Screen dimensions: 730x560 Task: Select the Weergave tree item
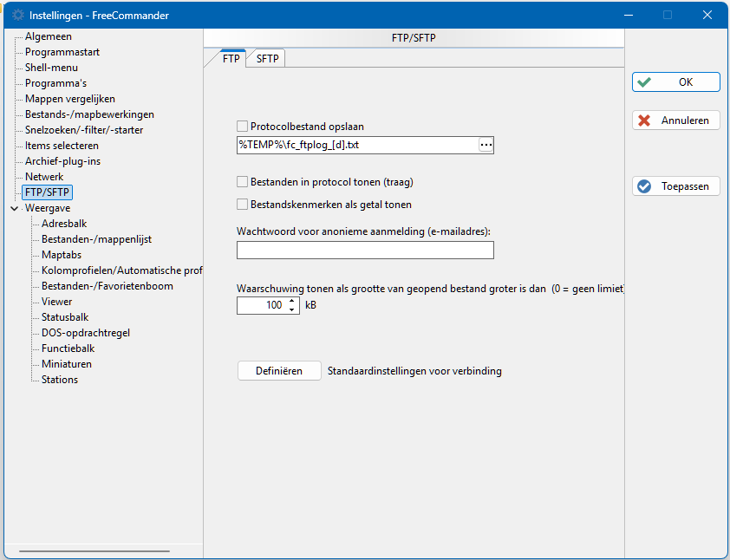pyautogui.click(x=48, y=207)
